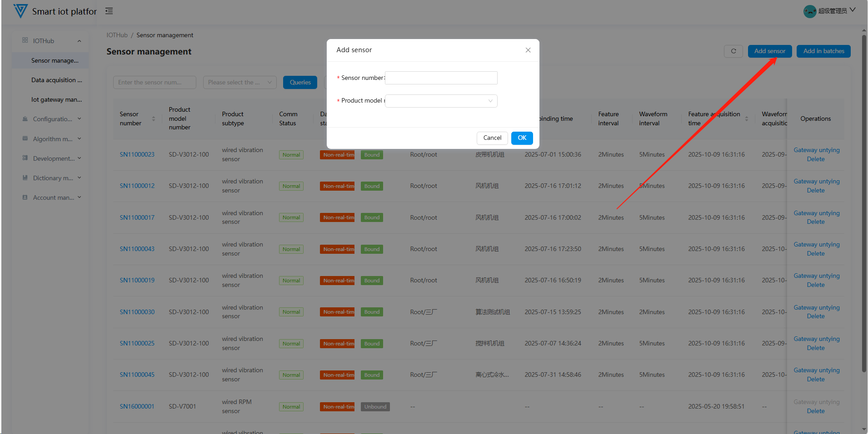Sort by Sensor number column
Image resolution: width=868 pixels, height=434 pixels.
pos(153,119)
